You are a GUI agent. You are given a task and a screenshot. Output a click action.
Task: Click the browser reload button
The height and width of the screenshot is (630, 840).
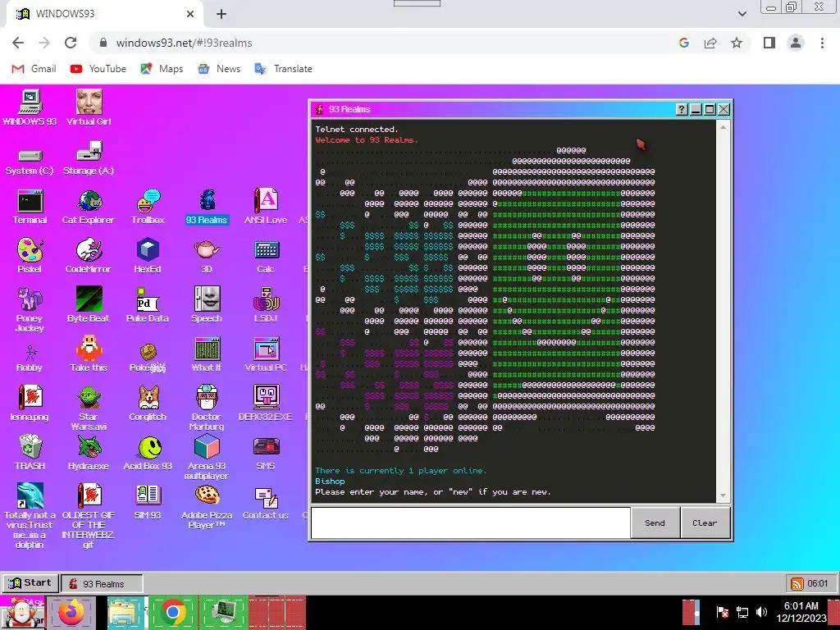[71, 43]
